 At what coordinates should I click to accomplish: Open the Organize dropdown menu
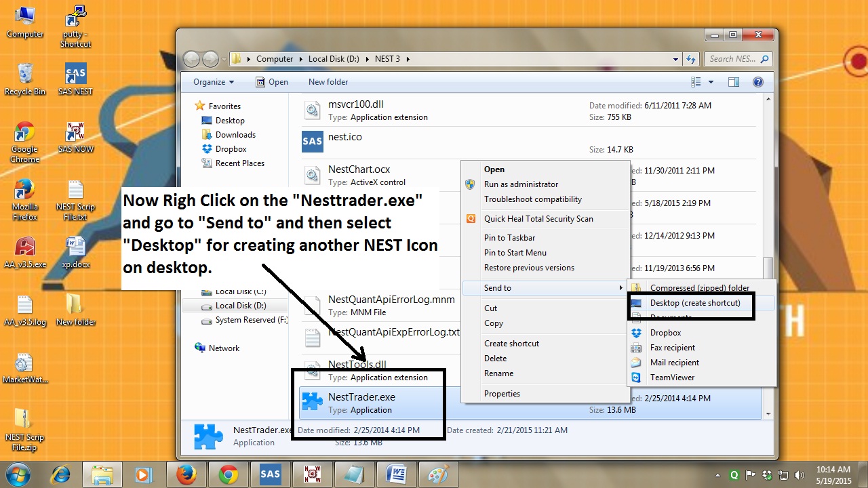214,82
